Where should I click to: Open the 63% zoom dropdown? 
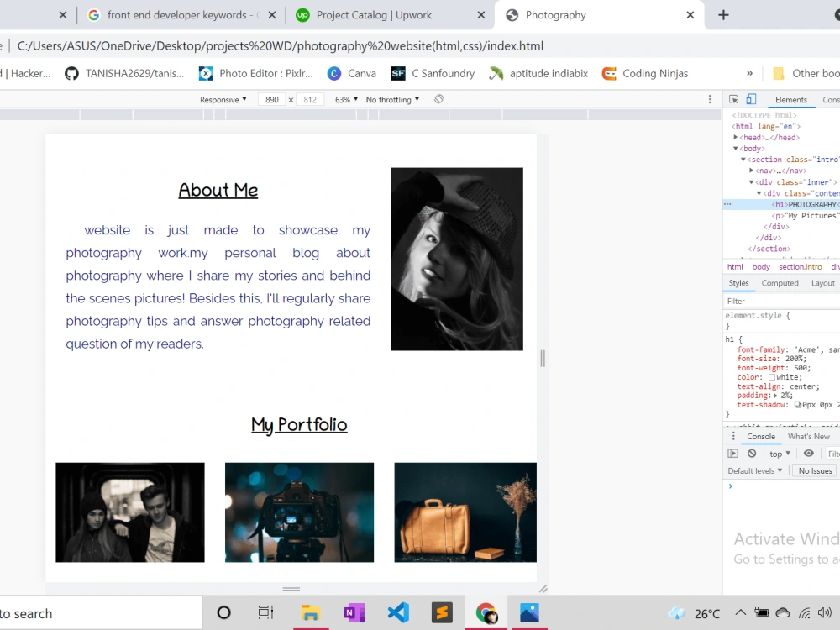coord(346,100)
